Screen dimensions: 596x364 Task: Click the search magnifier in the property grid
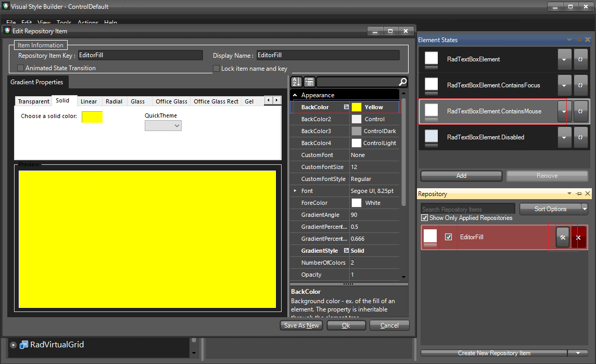tap(402, 82)
